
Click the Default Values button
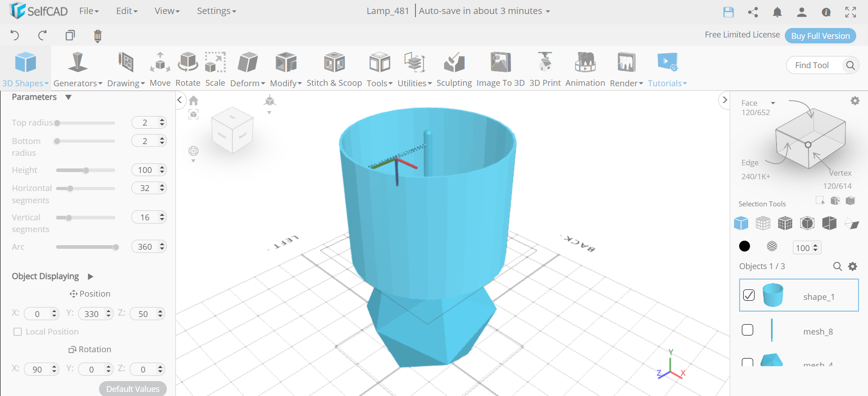[x=133, y=389]
